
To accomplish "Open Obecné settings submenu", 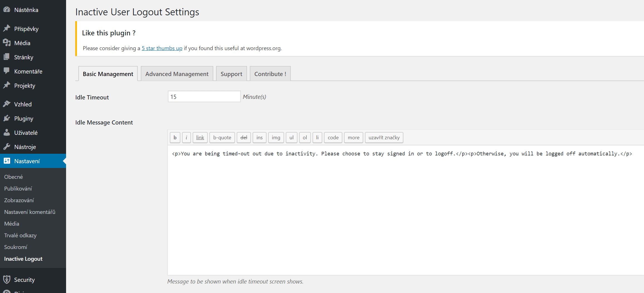I will tap(13, 177).
